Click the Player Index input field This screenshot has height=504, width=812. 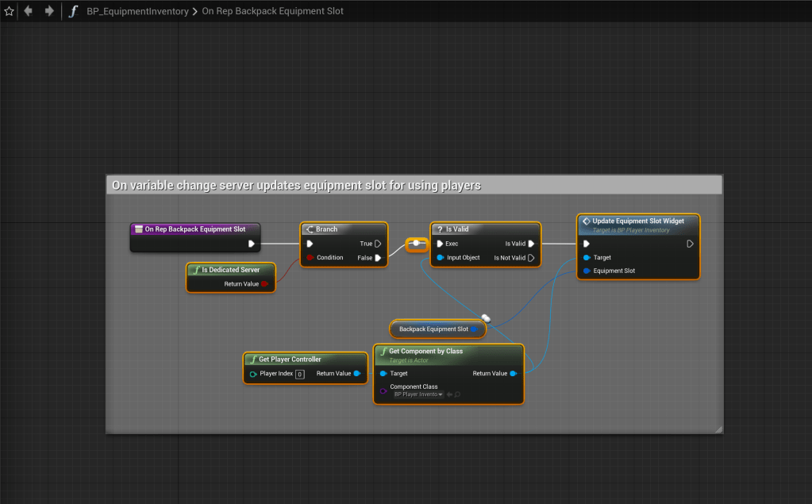click(300, 374)
